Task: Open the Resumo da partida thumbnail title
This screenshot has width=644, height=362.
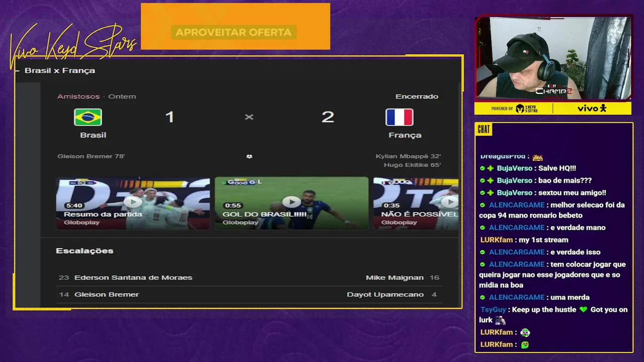Action: [103, 214]
